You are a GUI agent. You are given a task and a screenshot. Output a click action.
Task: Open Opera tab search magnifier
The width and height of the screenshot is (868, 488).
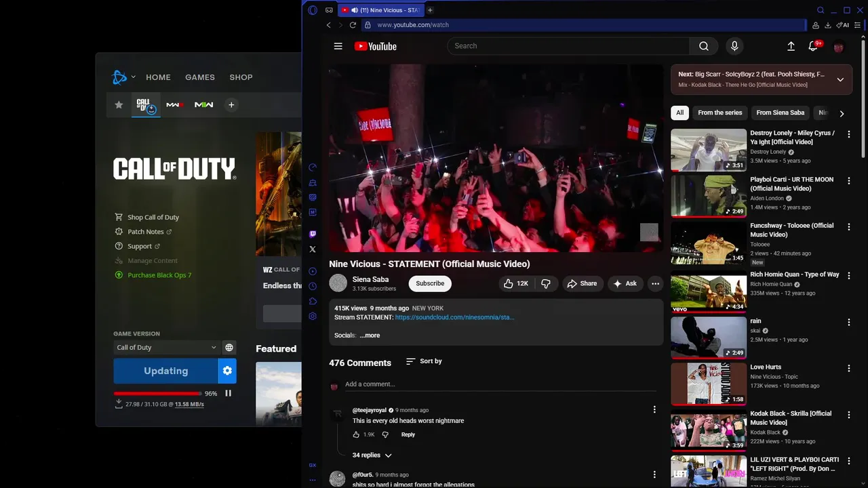(821, 10)
